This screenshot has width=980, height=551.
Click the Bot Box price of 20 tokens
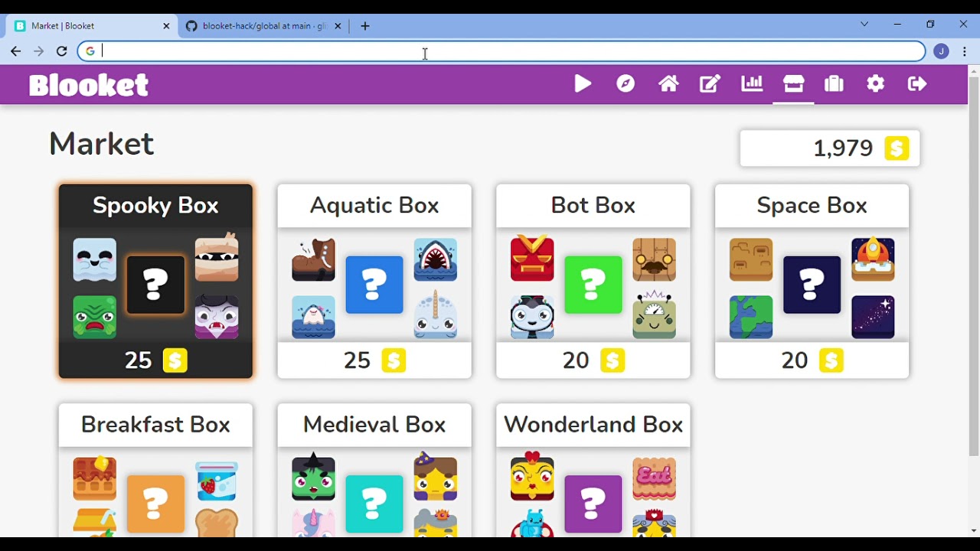[593, 360]
